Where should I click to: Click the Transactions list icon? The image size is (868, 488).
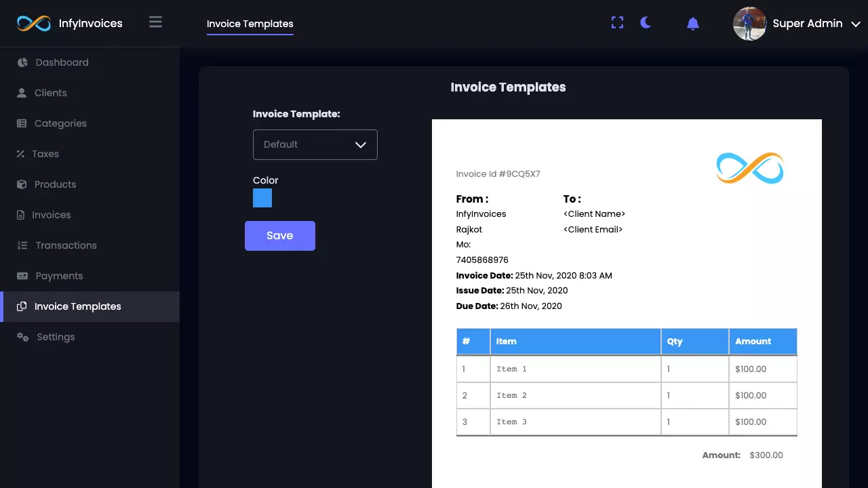coord(22,245)
